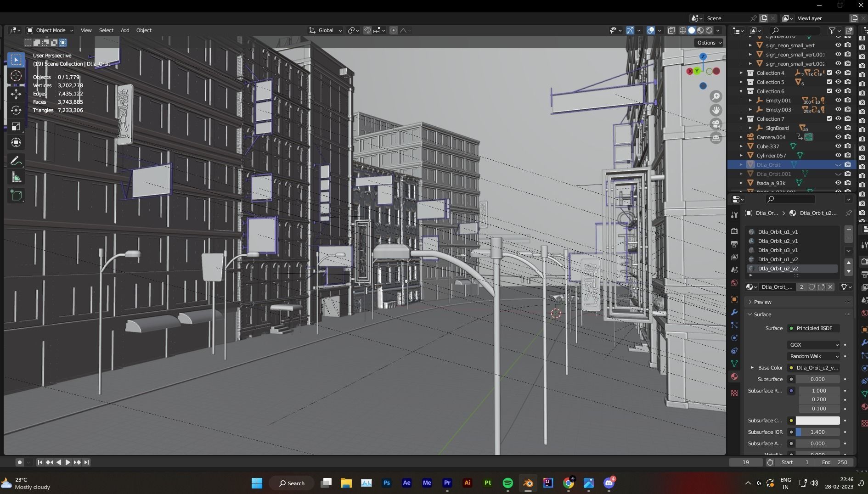The width and height of the screenshot is (868, 494).
Task: Open the Modifiers properties tab
Action: (734, 312)
